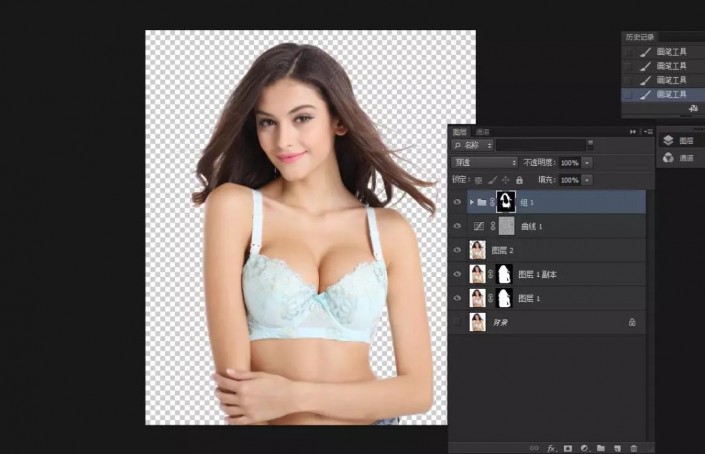This screenshot has height=454, width=705.
Task: Hide the 组 1 group visibility eye
Action: pyautogui.click(x=457, y=202)
